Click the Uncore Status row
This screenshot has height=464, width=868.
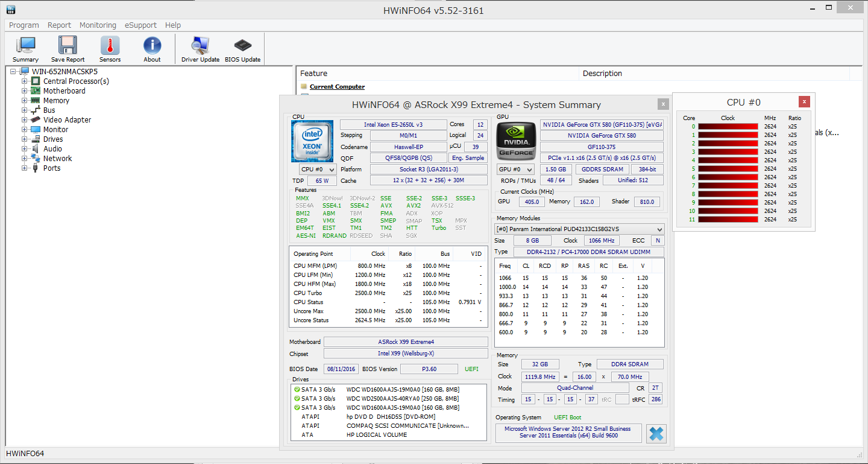(388, 320)
